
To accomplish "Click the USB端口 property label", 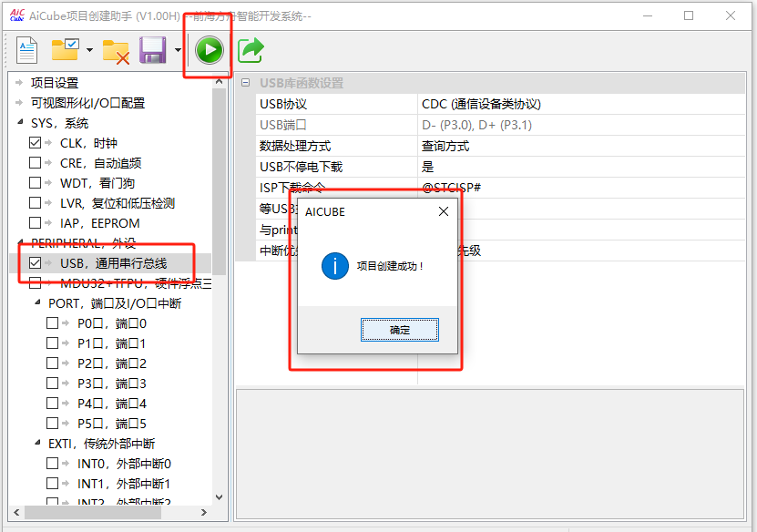I will click(283, 125).
